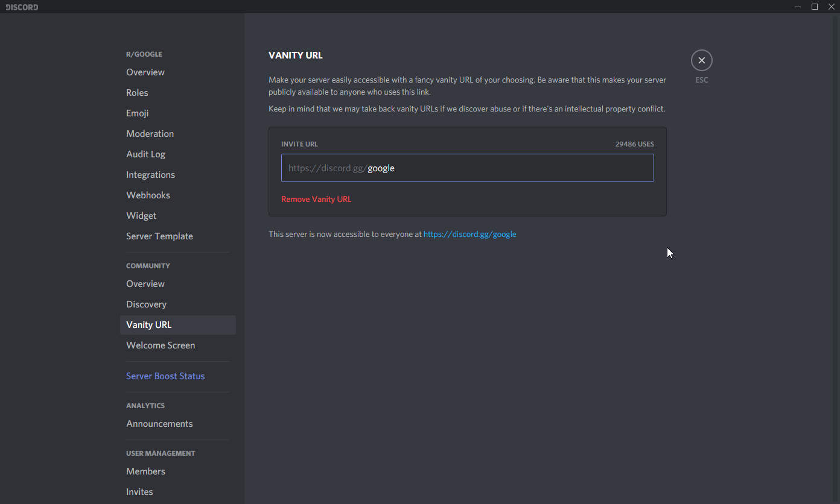Select Webhooks in the sidebar
This screenshot has height=504, width=840.
(148, 195)
